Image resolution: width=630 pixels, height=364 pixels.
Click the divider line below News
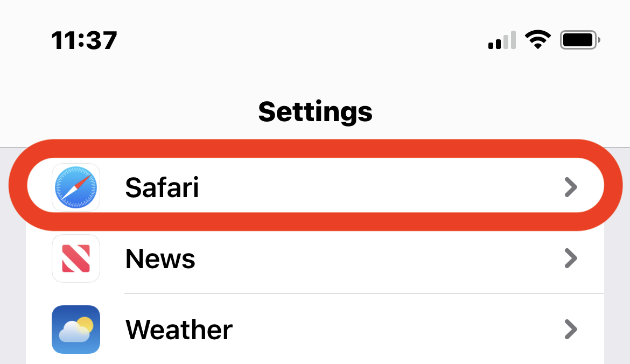pos(364,293)
